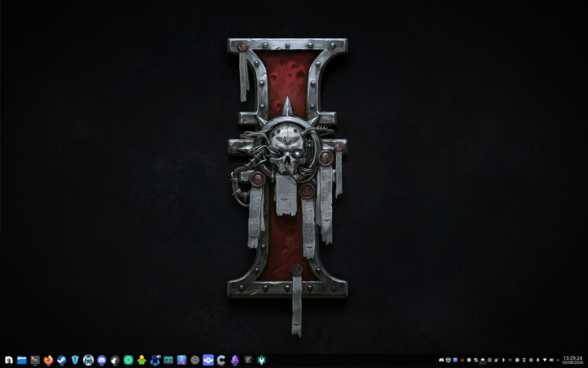Click the gear tray icon

coord(531,360)
